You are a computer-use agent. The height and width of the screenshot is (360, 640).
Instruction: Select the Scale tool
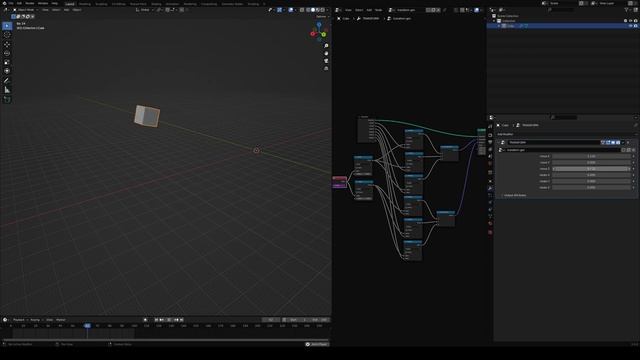7,62
